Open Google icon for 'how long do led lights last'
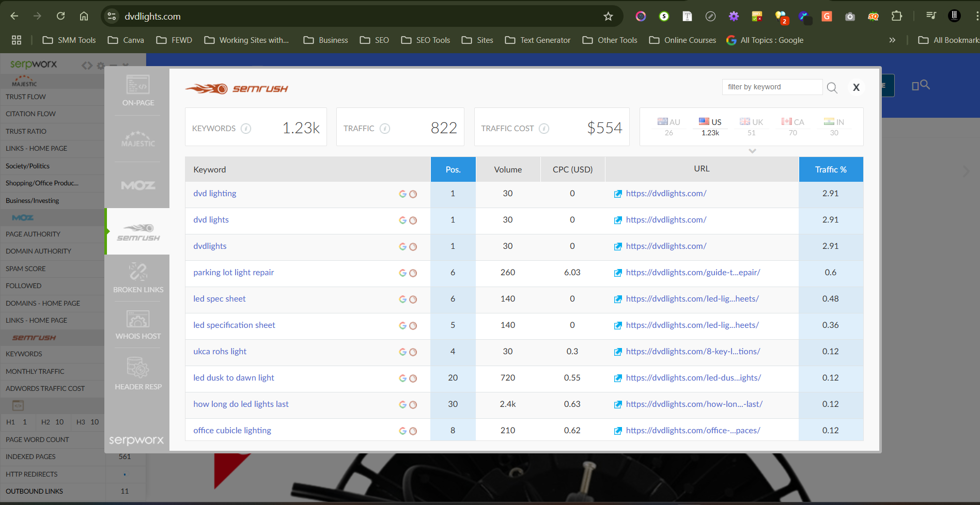The image size is (980, 505). tap(402, 405)
